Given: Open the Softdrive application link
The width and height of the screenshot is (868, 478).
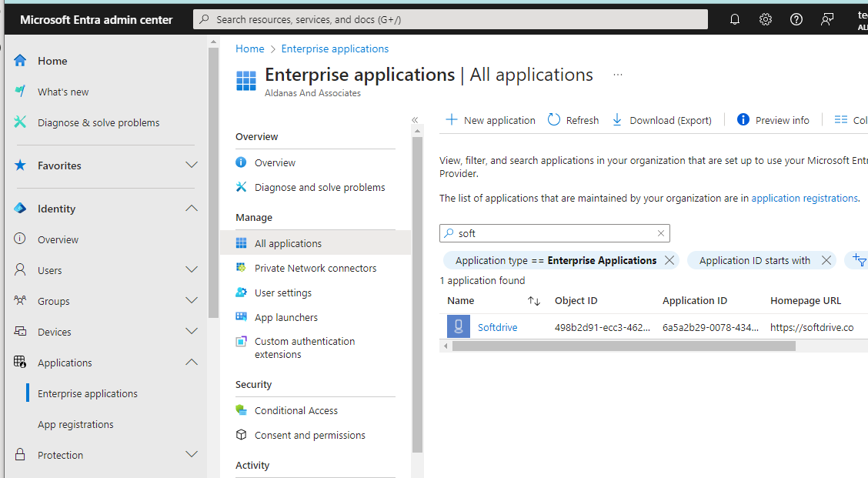Looking at the screenshot, I should coord(497,327).
